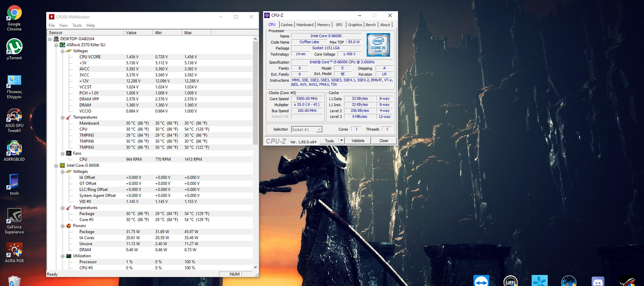Switch to the Graphics tab in CPU-Z

pyautogui.click(x=355, y=25)
